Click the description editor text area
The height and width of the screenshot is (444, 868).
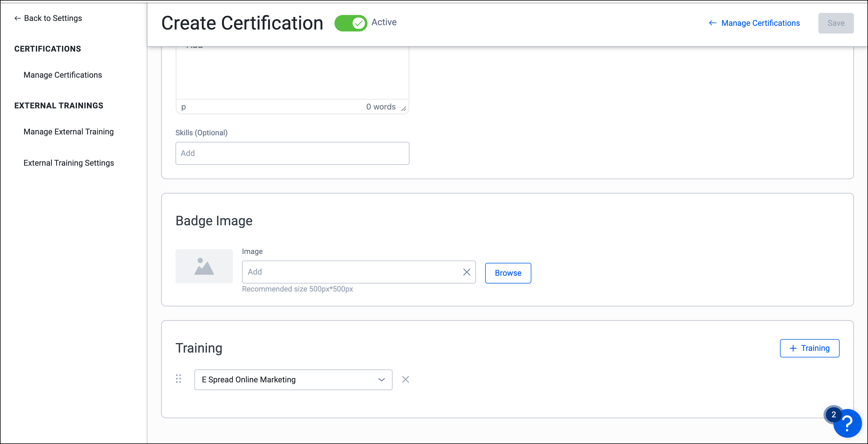point(292,73)
